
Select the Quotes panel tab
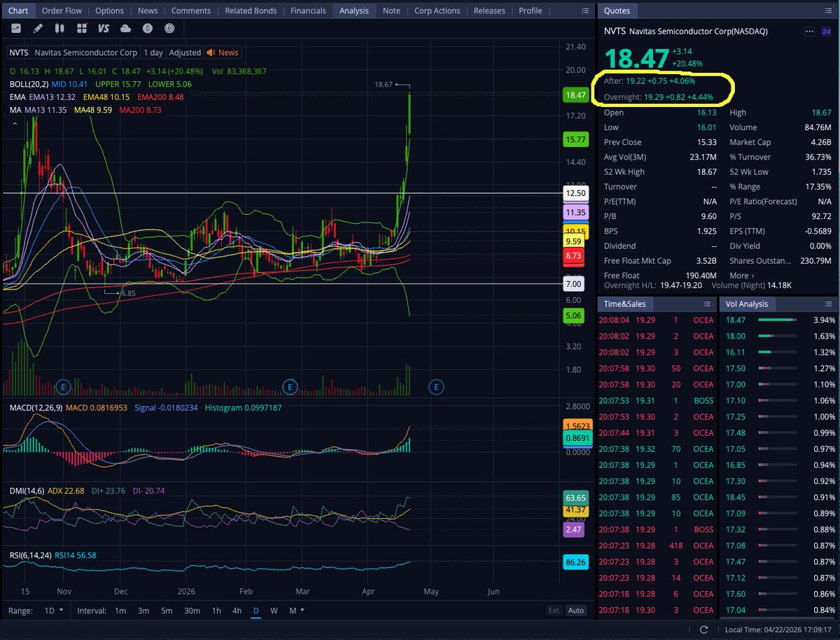click(x=617, y=10)
